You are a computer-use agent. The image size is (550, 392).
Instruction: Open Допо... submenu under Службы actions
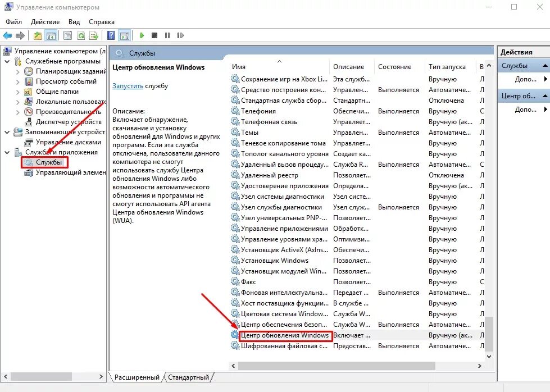point(546,79)
